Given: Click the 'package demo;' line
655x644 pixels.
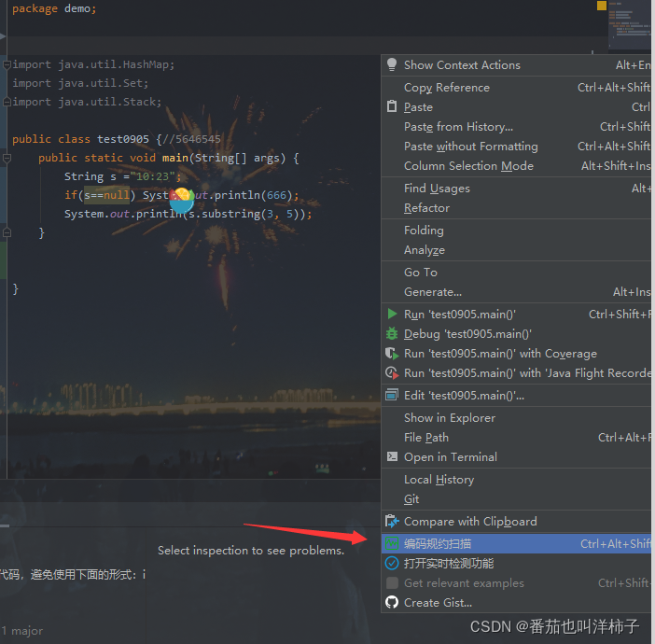Looking at the screenshot, I should pyautogui.click(x=54, y=8).
